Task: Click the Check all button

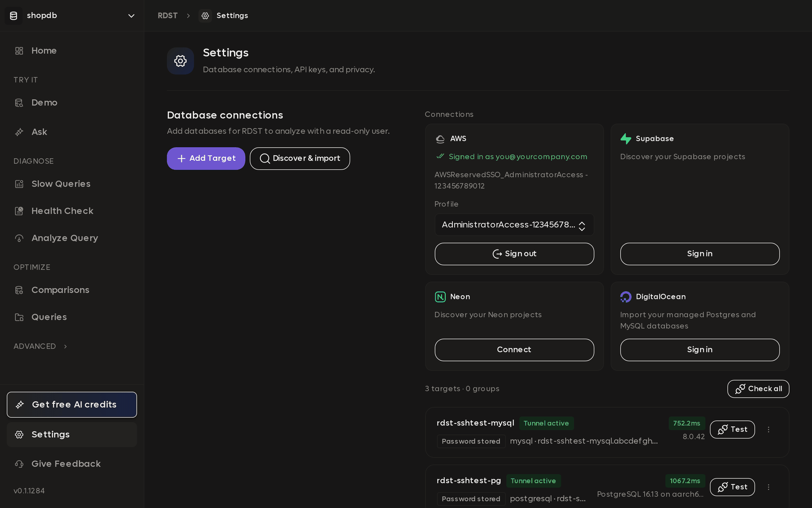Action: [758, 389]
